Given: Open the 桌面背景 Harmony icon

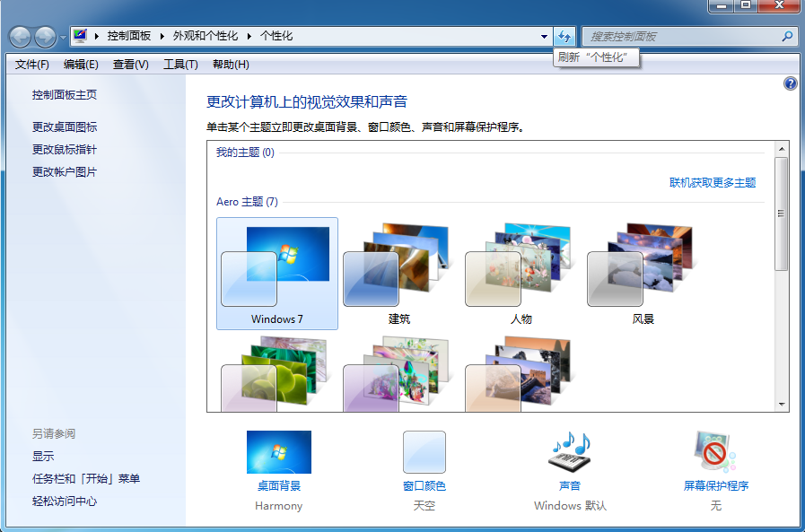Looking at the screenshot, I should pos(278,452).
